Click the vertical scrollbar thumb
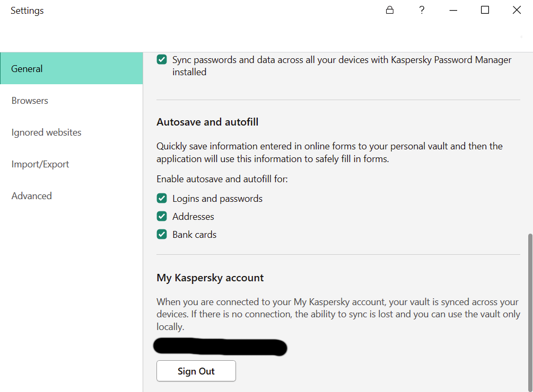This screenshot has width=533, height=392. pyautogui.click(x=529, y=311)
